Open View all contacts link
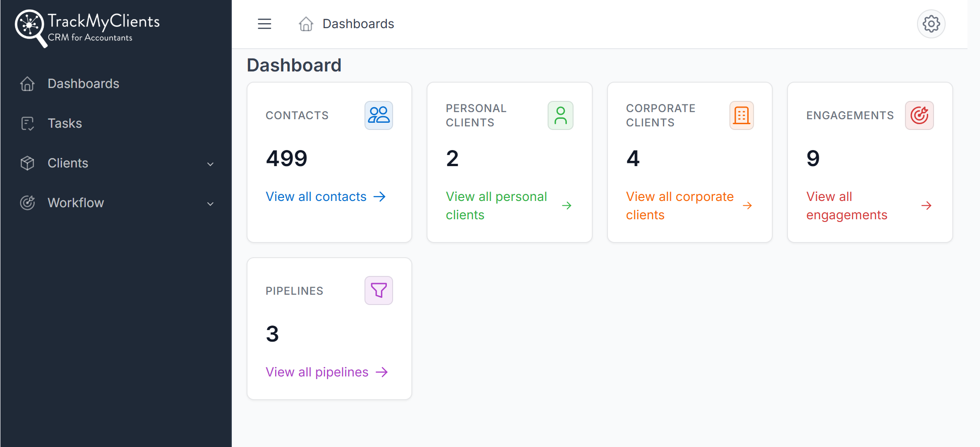Screen dimensions: 980x447 pyautogui.click(x=326, y=196)
